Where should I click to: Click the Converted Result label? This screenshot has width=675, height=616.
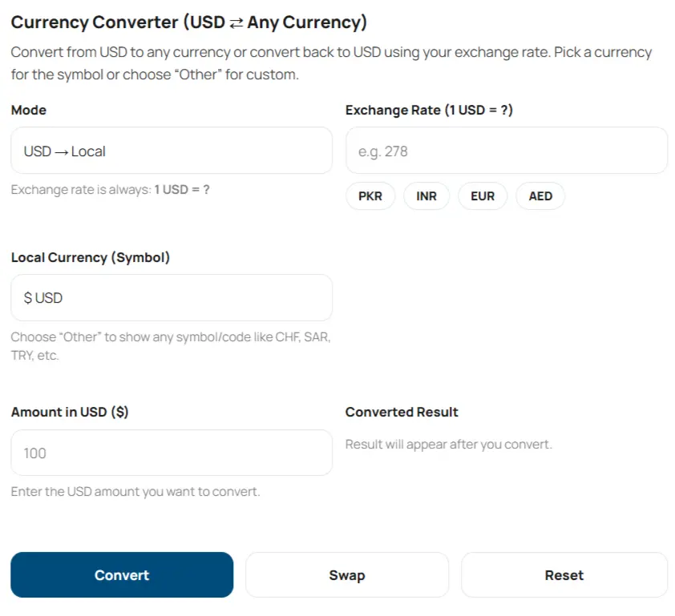(402, 412)
